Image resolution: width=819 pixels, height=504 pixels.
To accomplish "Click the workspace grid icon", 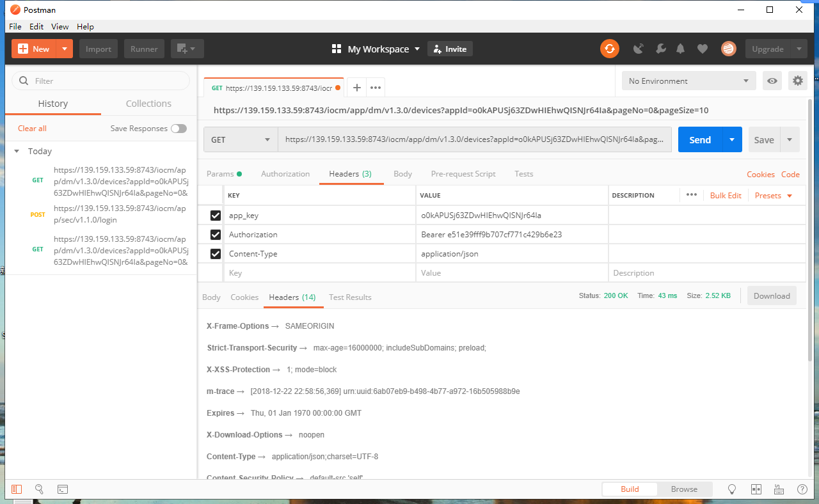I will point(337,49).
